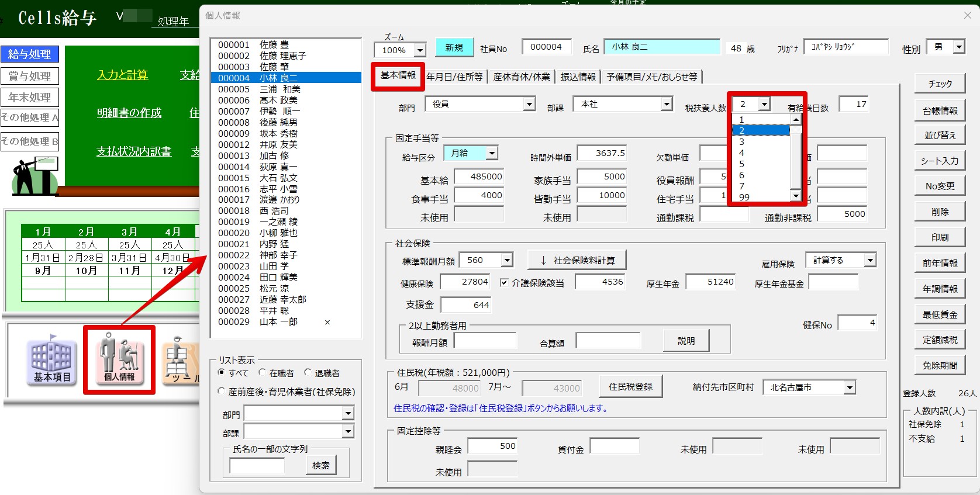Open the 基本項目 building icon
The height and width of the screenshot is (495, 980).
[52, 360]
